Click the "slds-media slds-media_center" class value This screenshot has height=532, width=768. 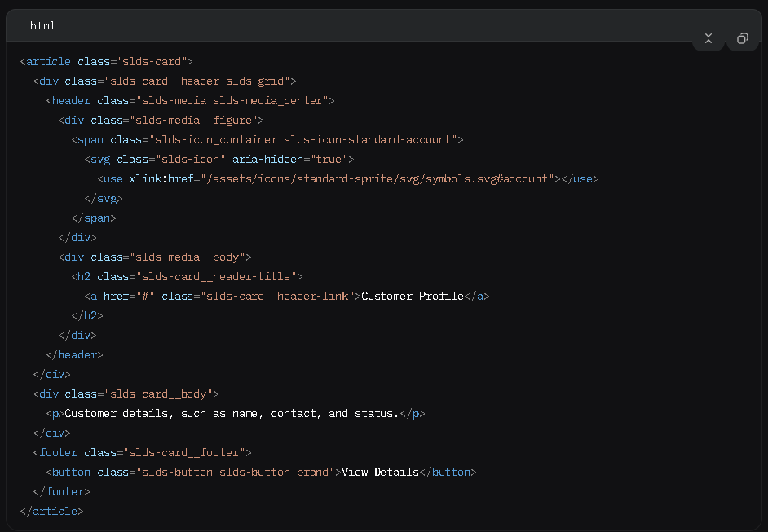(x=234, y=100)
